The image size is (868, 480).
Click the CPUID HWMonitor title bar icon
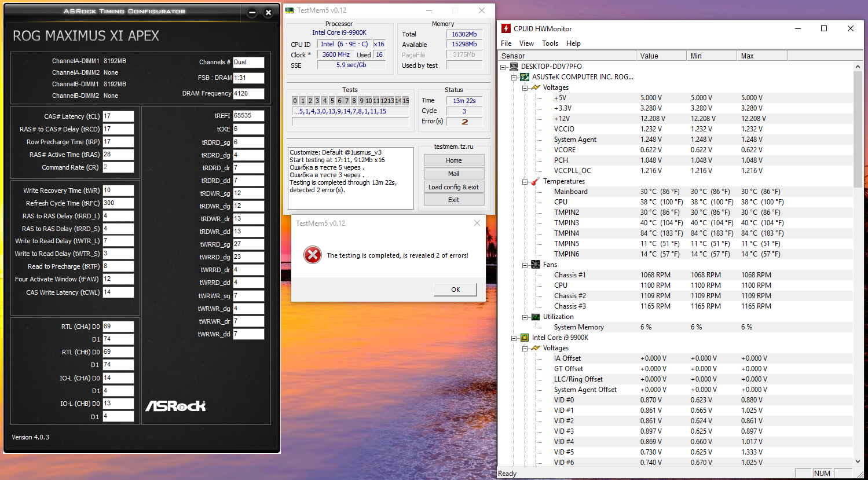[x=506, y=28]
